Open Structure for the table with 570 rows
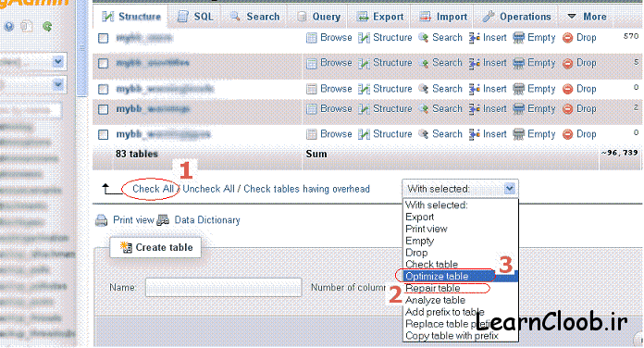 [385, 38]
